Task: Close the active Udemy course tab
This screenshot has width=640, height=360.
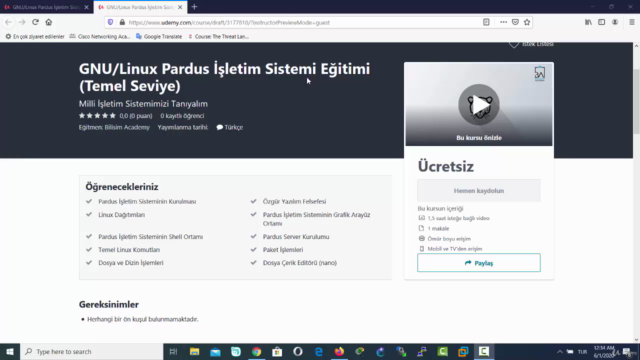Action: (180, 7)
